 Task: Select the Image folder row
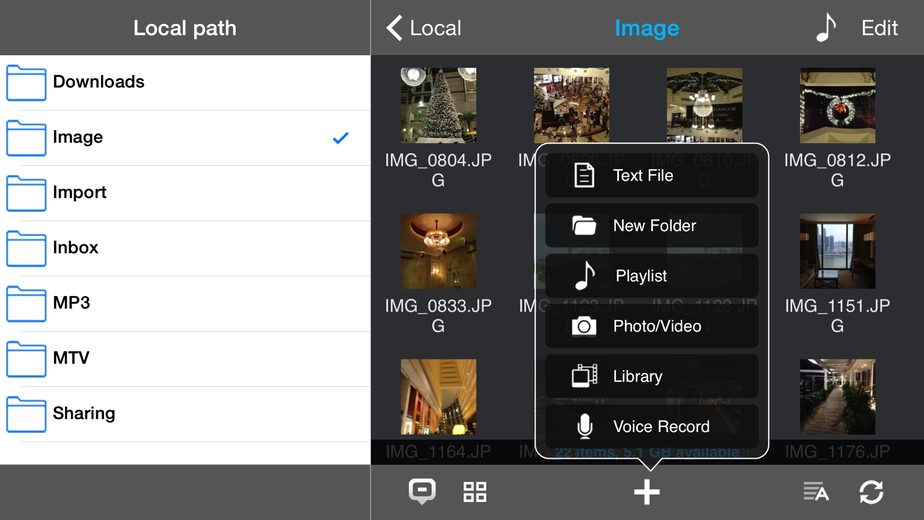[x=185, y=138]
